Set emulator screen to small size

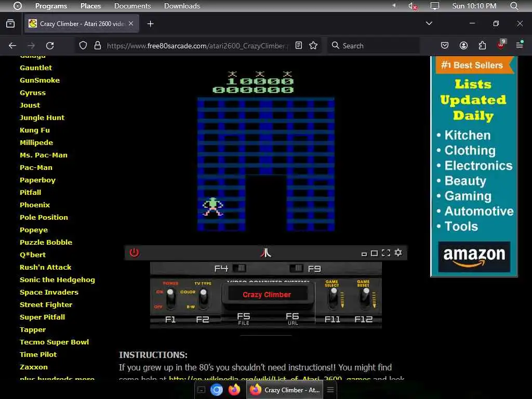click(364, 254)
